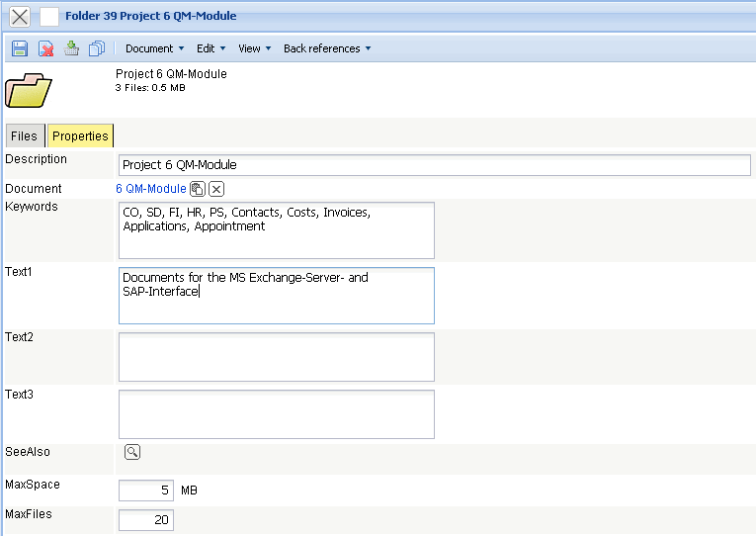Click the large yellow folder icon
756x536 pixels.
point(29,90)
